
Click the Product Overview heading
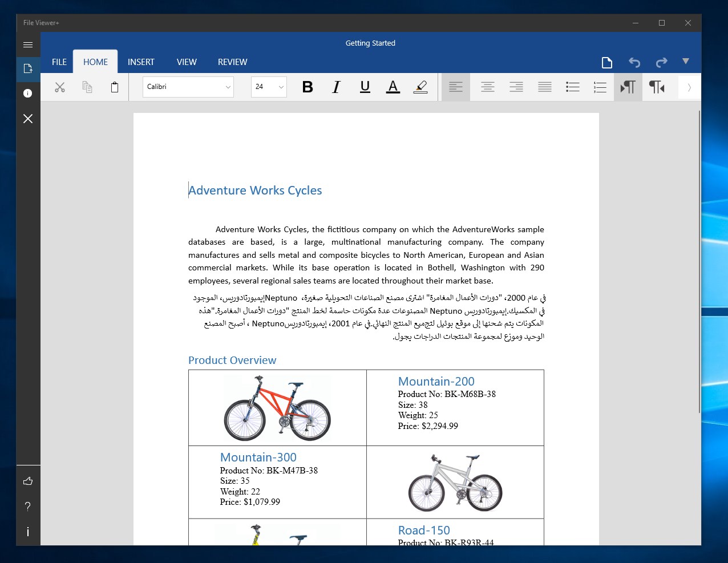232,360
